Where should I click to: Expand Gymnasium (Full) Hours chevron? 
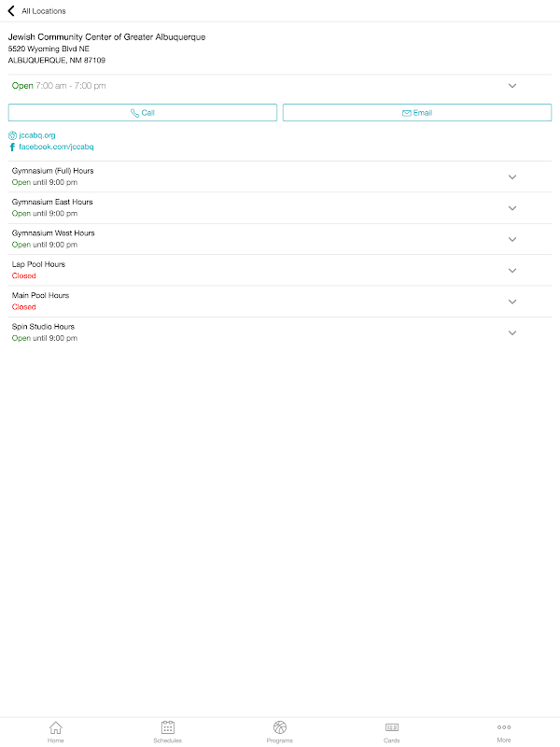(512, 176)
